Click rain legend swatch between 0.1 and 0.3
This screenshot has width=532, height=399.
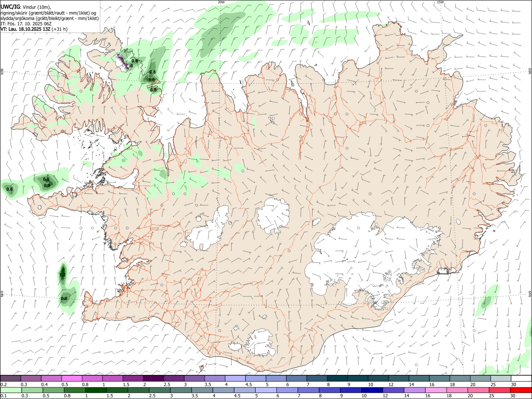pos(10,390)
